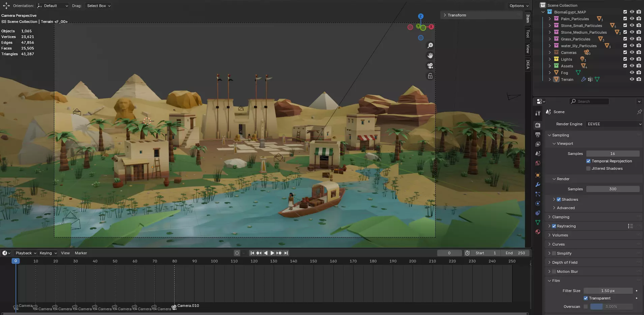The image size is (644, 315).
Task: Open the timeline Keying menu
Action: (48, 253)
